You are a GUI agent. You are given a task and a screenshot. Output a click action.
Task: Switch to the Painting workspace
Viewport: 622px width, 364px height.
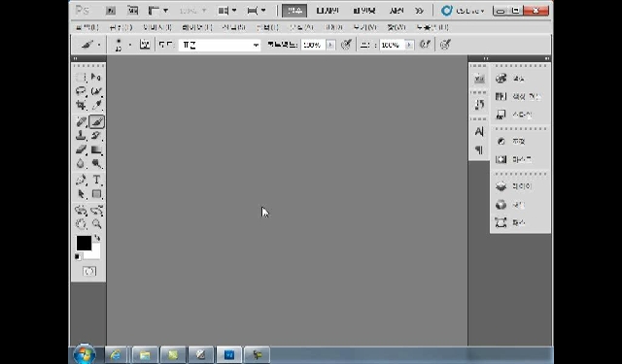coord(363,11)
